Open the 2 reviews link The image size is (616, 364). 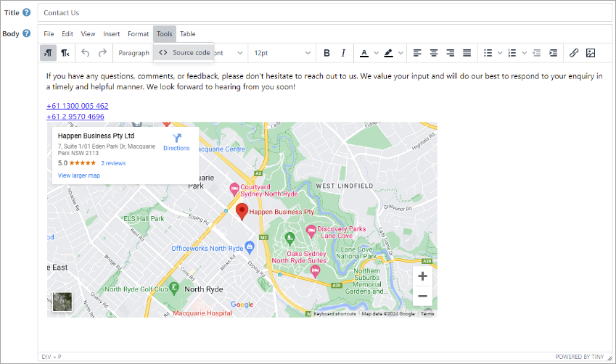coord(113,163)
